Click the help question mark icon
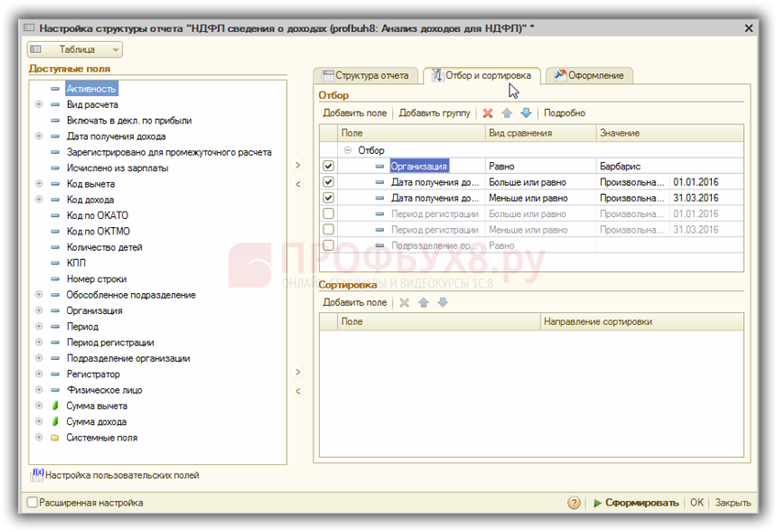Screen dimensions: 778x532 574,503
